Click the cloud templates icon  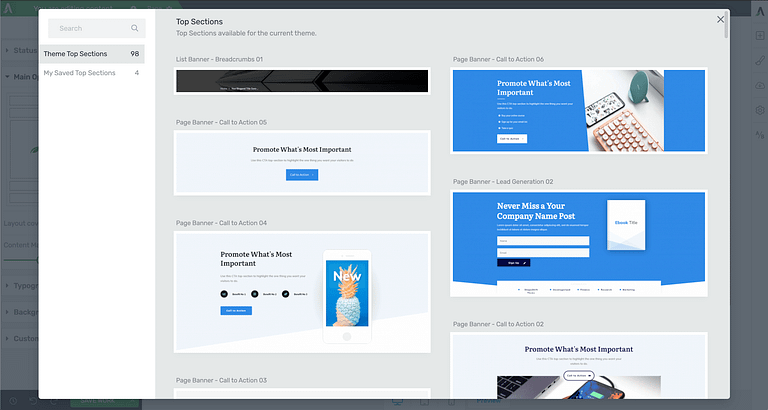point(759,86)
